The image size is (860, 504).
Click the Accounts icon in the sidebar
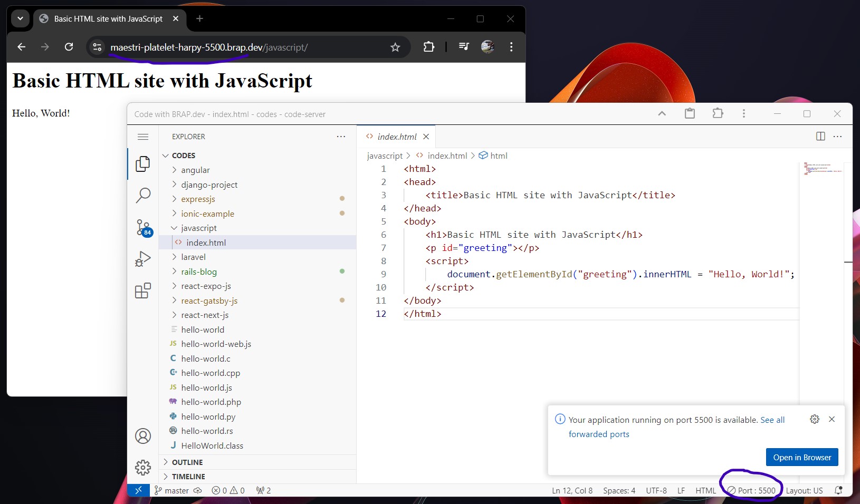[x=143, y=436]
